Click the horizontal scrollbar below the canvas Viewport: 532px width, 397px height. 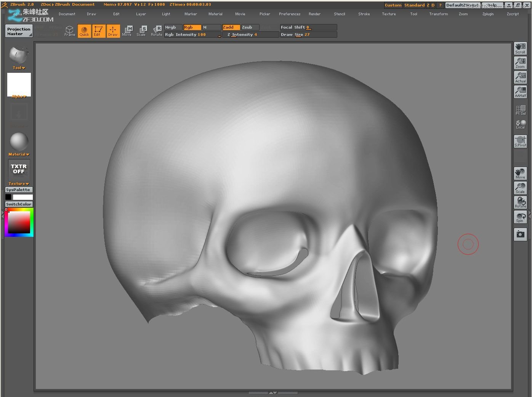click(x=273, y=392)
